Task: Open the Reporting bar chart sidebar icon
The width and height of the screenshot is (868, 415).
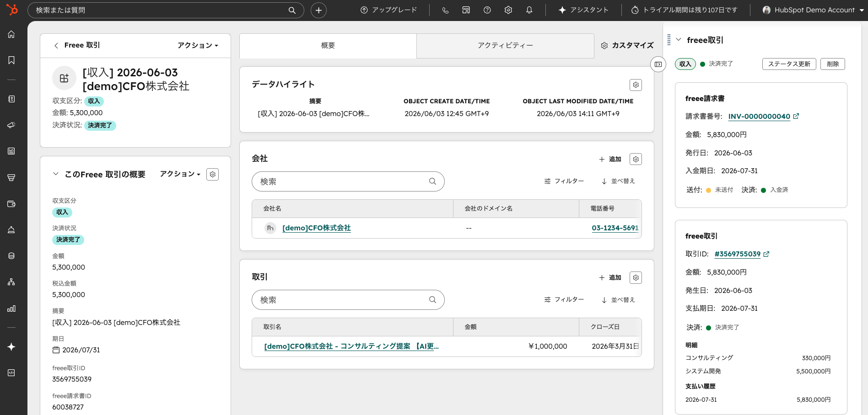Action: click(11, 309)
